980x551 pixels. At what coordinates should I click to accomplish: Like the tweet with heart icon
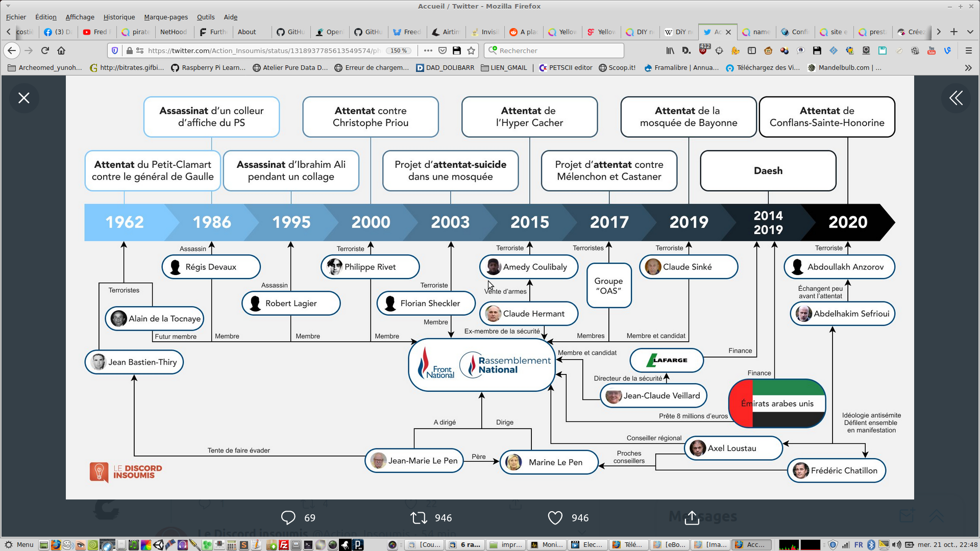[555, 518]
